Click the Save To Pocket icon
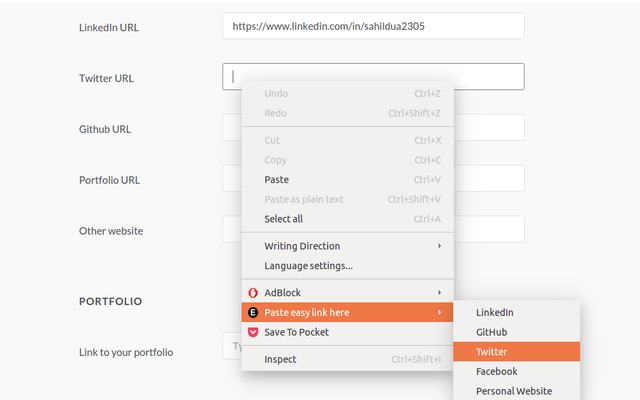The width and height of the screenshot is (640, 400). coord(253,332)
